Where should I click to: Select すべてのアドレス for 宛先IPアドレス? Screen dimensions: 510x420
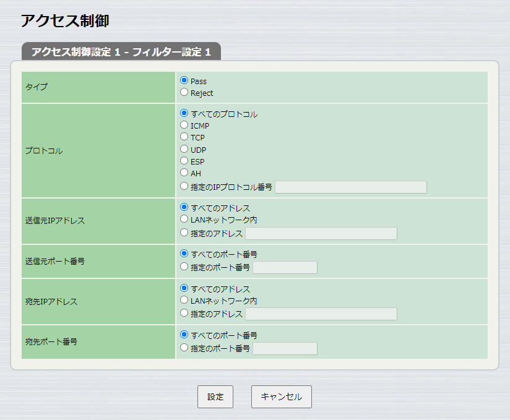(184, 289)
